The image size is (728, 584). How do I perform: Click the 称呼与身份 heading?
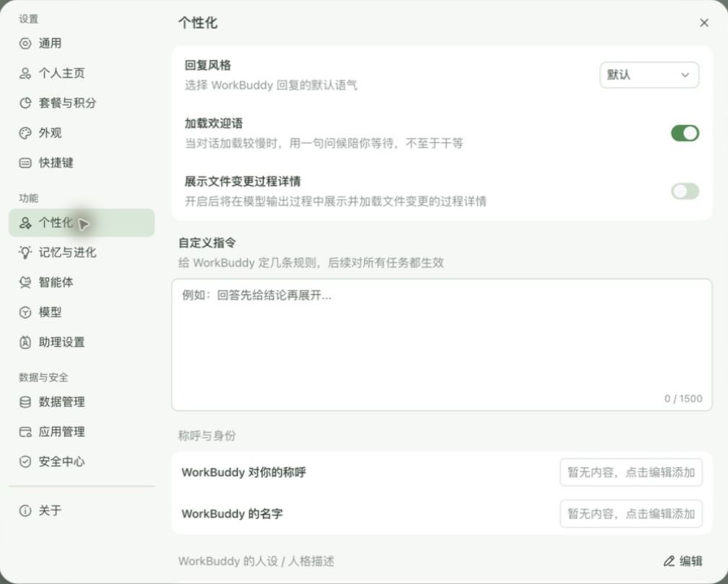[207, 435]
